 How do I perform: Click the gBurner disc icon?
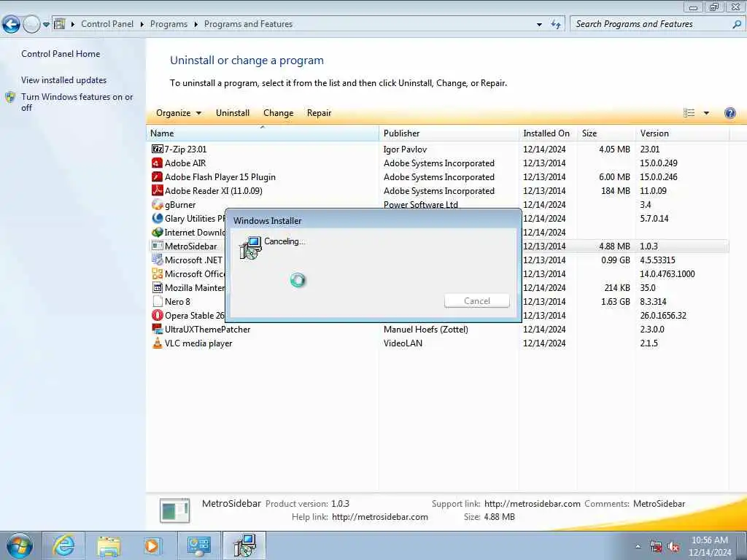pyautogui.click(x=158, y=204)
